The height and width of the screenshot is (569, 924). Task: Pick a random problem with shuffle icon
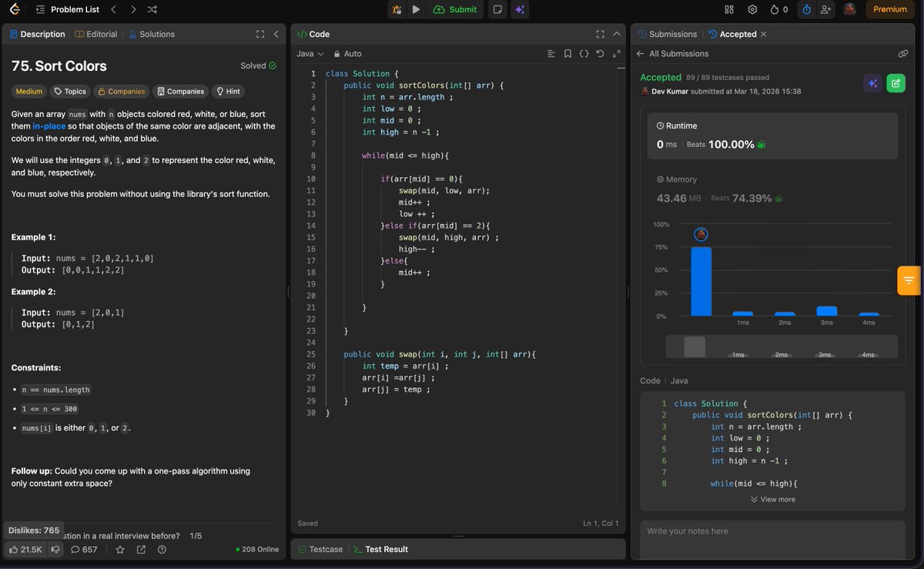tap(152, 9)
